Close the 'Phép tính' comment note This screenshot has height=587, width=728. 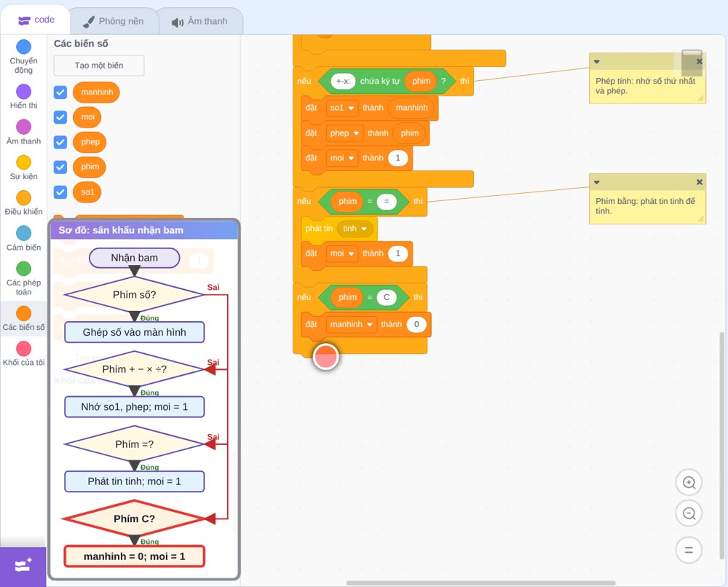699,61
